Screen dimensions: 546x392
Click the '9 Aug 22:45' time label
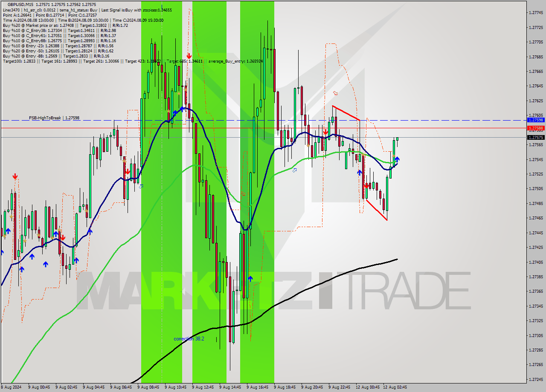click(339, 387)
